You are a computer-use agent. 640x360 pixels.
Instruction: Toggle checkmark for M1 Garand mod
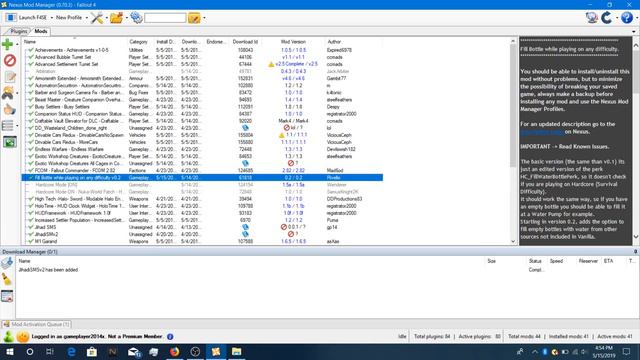pos(31,241)
